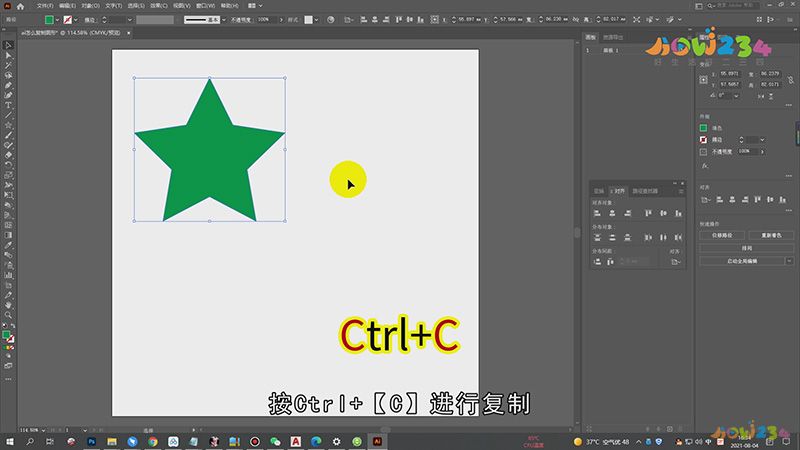Screen dimensions: 800x450
Task: Select the Rotate tool
Action: click(8, 165)
